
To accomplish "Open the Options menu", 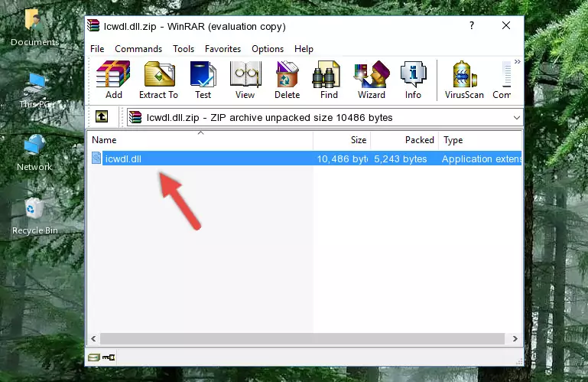I will [x=268, y=49].
